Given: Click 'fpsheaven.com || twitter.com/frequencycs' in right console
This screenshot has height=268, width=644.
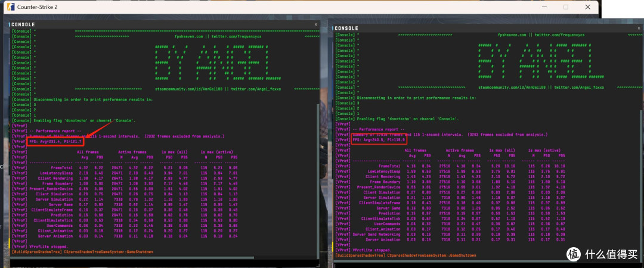Looking at the screenshot, I should 541,36.
